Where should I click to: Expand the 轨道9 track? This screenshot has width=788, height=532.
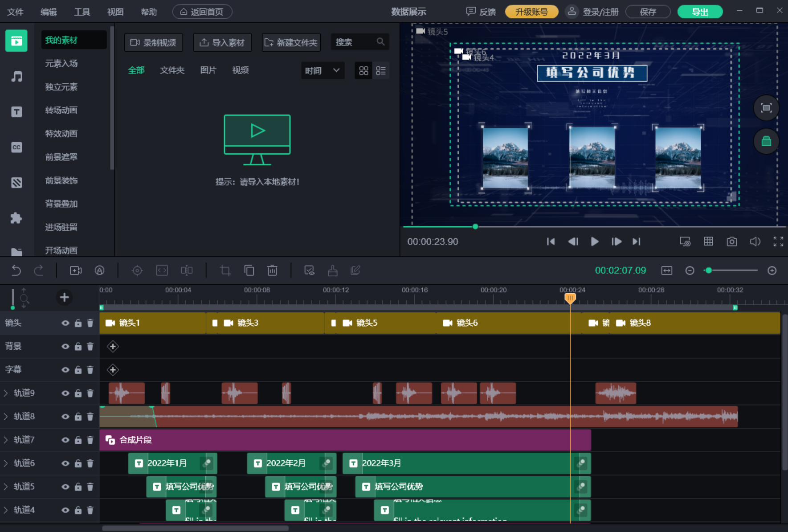point(6,393)
